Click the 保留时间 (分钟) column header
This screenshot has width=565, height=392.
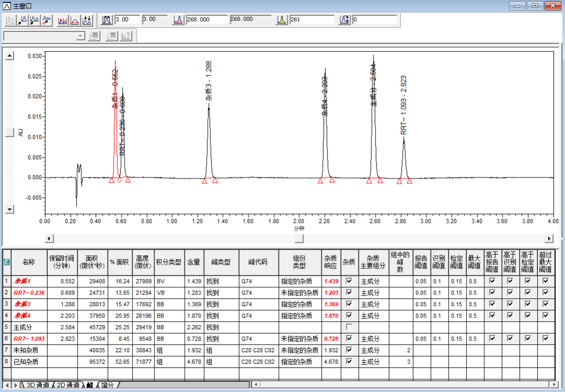(x=62, y=262)
